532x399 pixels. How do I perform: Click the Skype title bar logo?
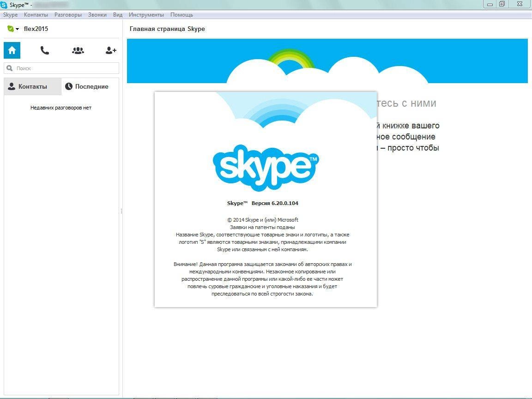coord(4,5)
